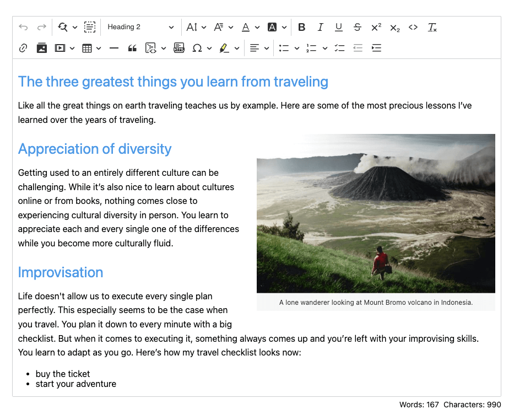
Task: Click the Insert image icon
Action: 41,48
